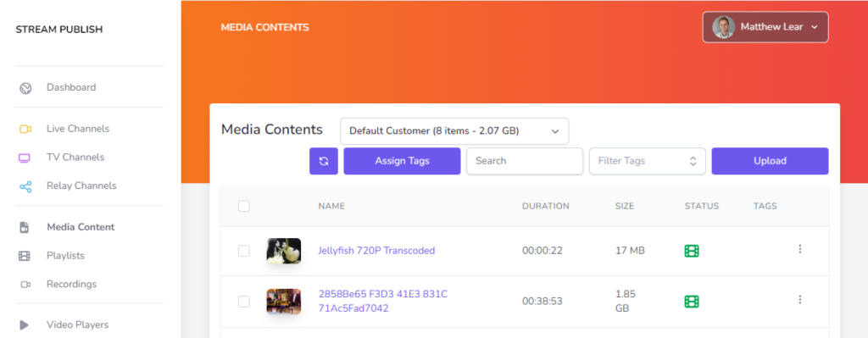Select Media Content in the sidebar
Viewport: 868px width, 338px height.
point(81,227)
